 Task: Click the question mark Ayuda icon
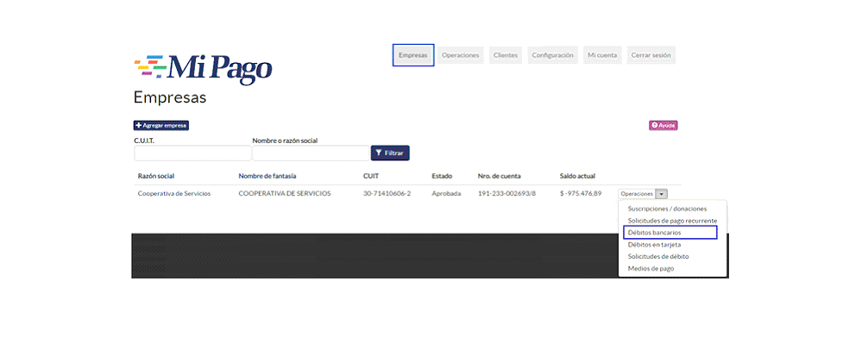click(x=654, y=126)
